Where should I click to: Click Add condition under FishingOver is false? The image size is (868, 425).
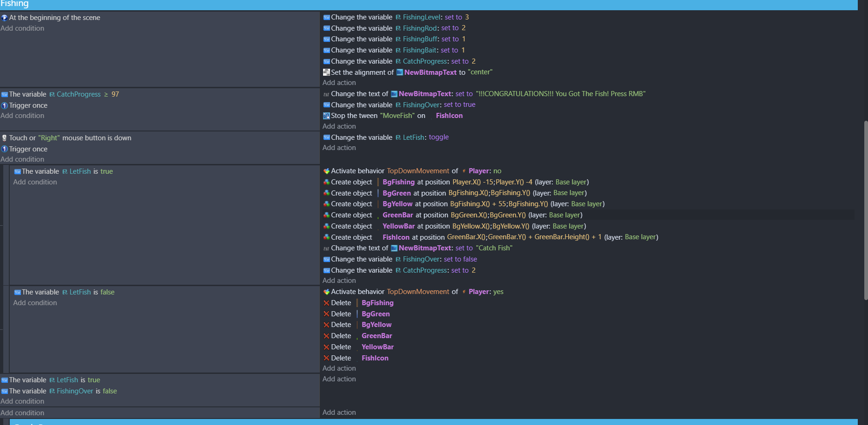point(22,401)
